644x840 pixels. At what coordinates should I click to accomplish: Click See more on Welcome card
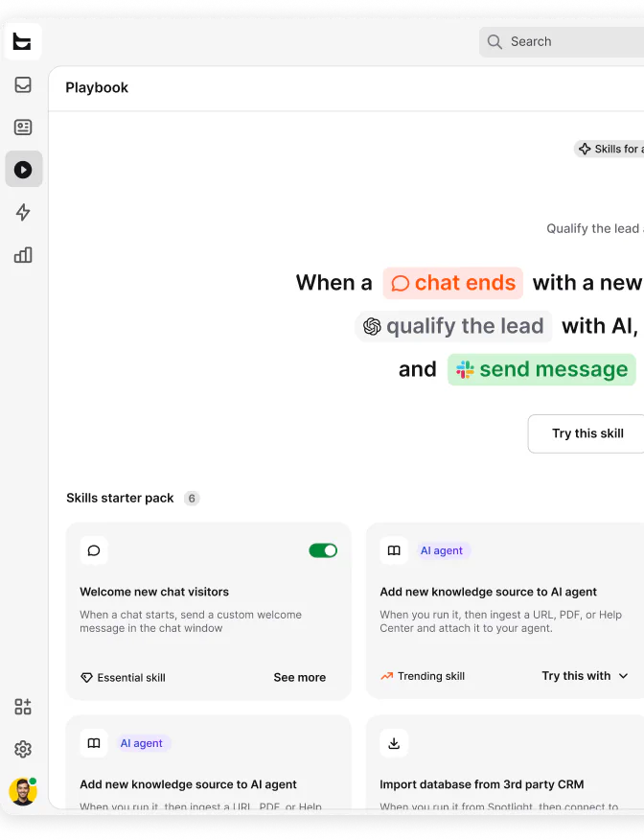point(300,677)
